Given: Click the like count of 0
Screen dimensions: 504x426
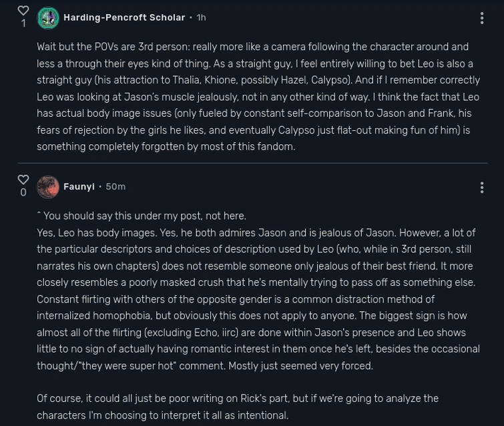Looking at the screenshot, I should (23, 193).
